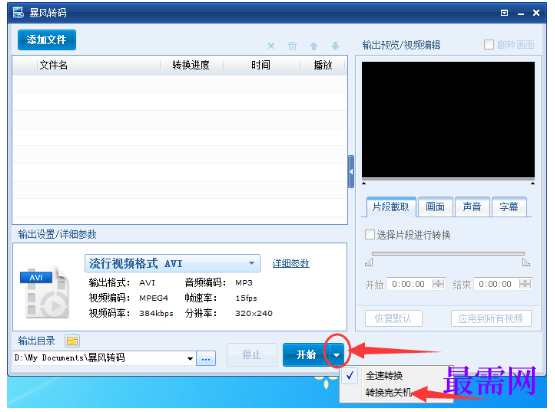Click the AVI file format icon
Viewport: 555px width, 412px height.
click(44, 292)
